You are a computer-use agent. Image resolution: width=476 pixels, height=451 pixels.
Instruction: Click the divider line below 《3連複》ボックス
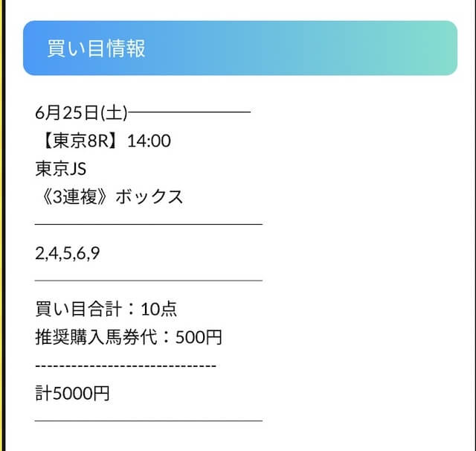point(149,223)
